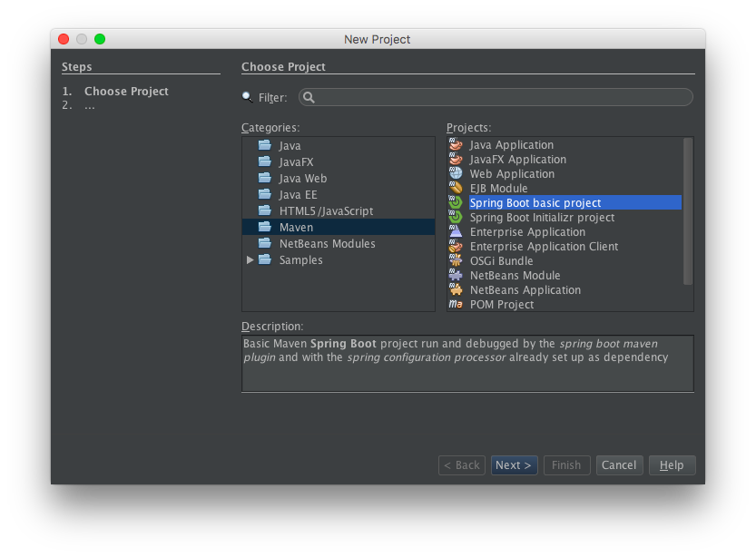Open Help for the wizard
The image size is (756, 557).
[x=672, y=465]
